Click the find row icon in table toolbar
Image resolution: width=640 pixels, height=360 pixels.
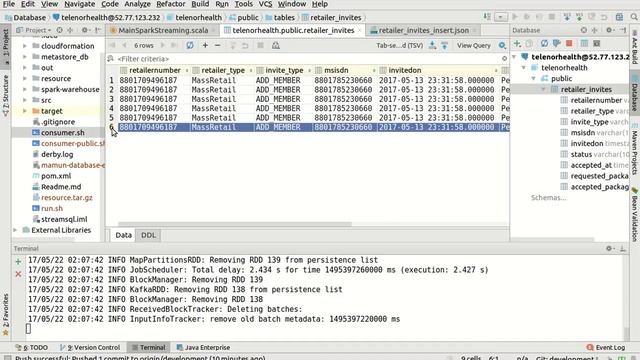click(x=276, y=45)
